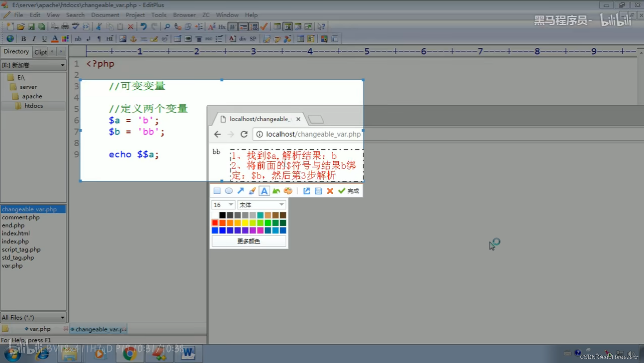Click the Chrome icon in Windows taskbar
The width and height of the screenshot is (644, 363).
(x=129, y=353)
